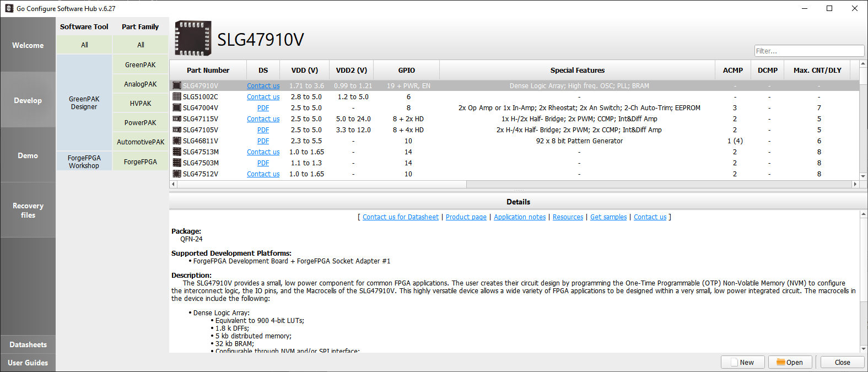Open the Application notes link

[x=519, y=217]
